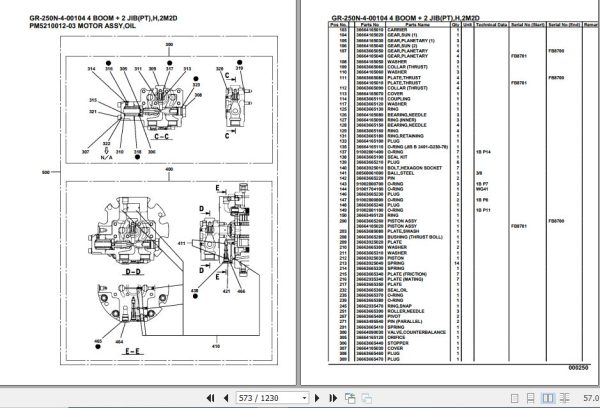Click the D-D section label in diagram

point(133,272)
